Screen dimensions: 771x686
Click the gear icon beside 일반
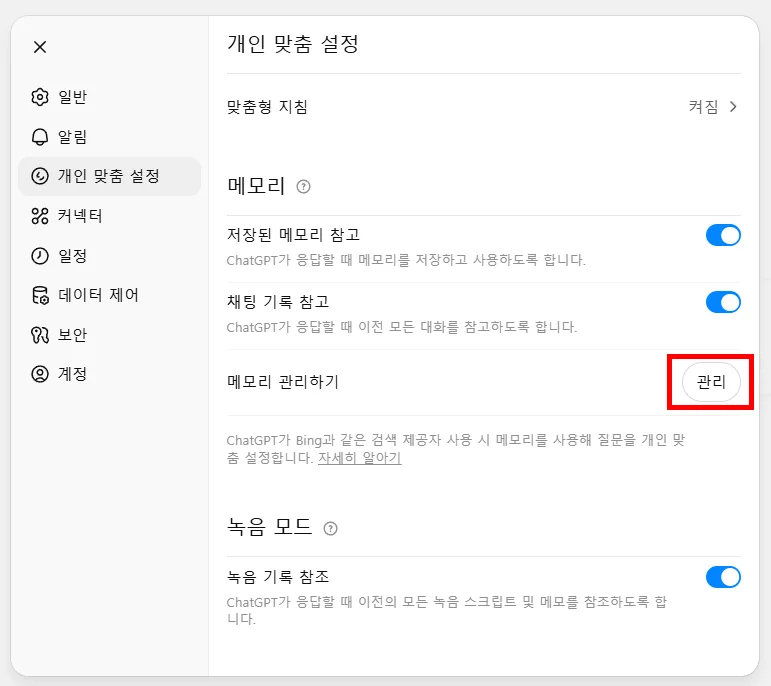coord(40,97)
